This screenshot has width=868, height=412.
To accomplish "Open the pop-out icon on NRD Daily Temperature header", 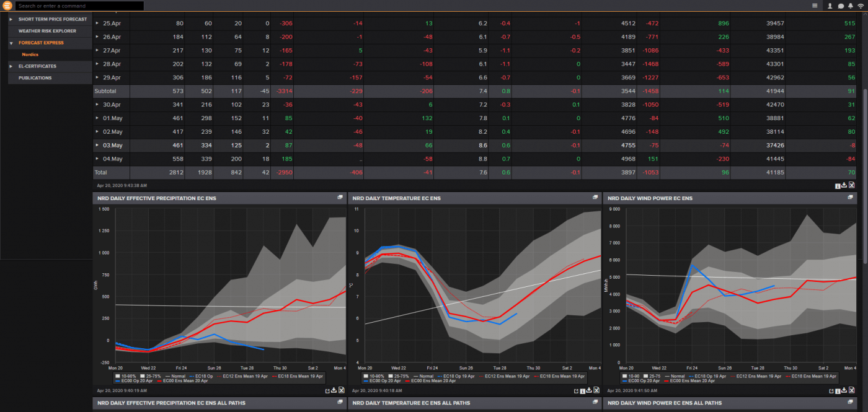I will [595, 198].
